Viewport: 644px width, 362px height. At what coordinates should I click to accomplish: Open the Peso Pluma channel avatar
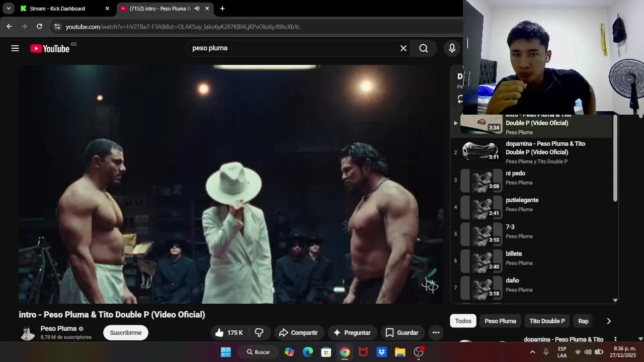point(28,332)
